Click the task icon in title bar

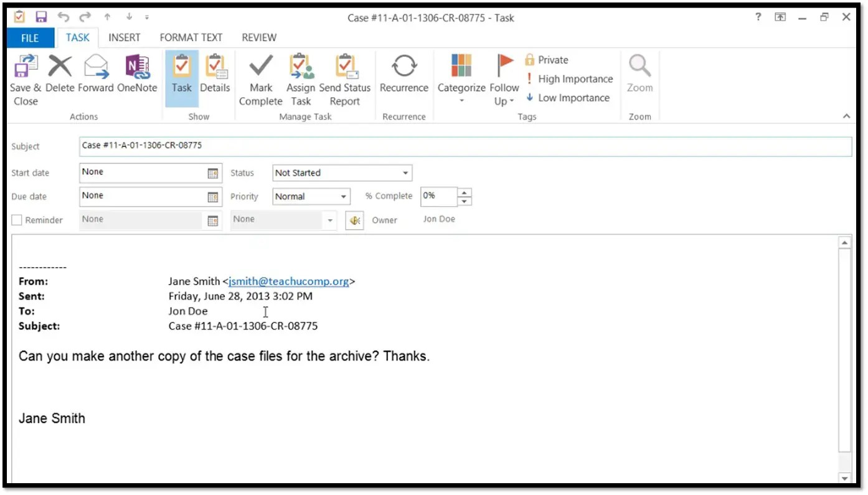point(19,17)
